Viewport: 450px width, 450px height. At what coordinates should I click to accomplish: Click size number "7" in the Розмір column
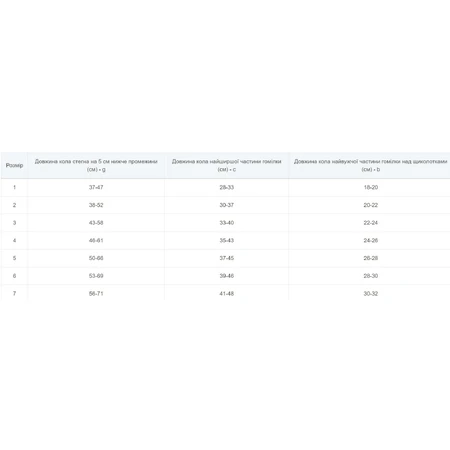14,293
